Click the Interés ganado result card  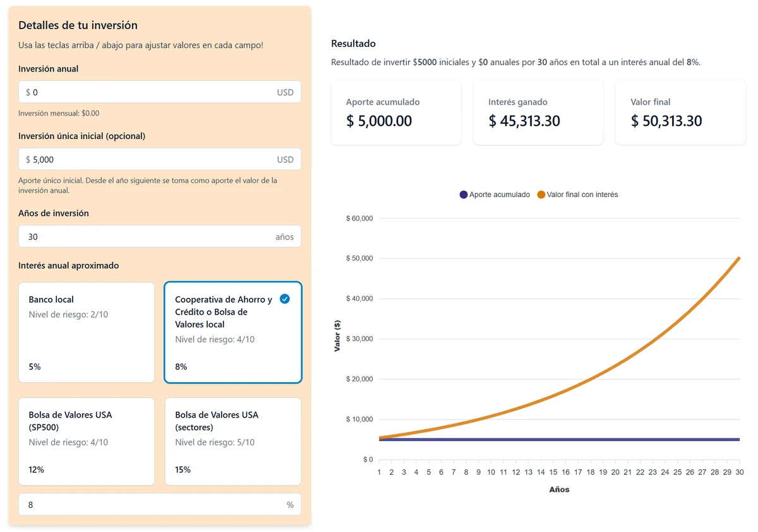click(538, 112)
